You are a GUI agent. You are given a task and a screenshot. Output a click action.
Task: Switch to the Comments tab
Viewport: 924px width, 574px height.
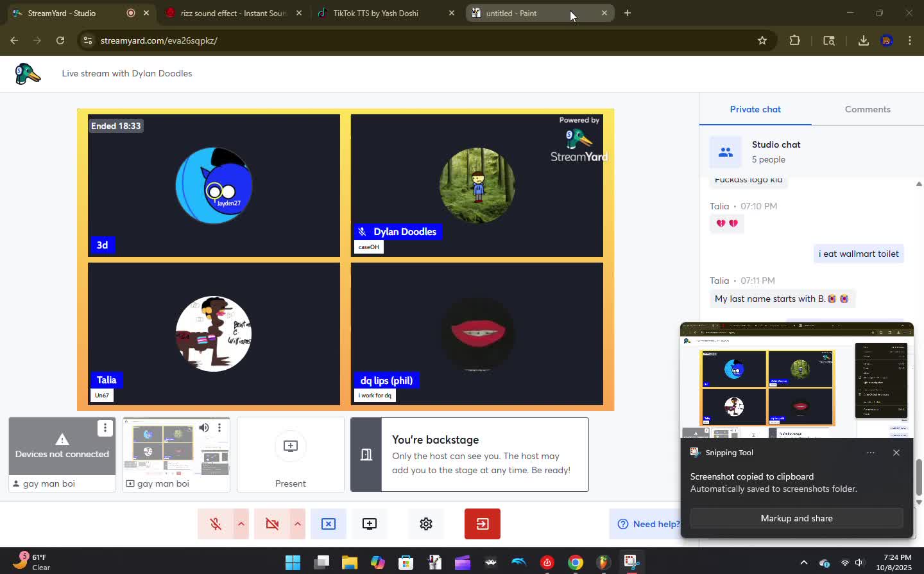point(868,109)
